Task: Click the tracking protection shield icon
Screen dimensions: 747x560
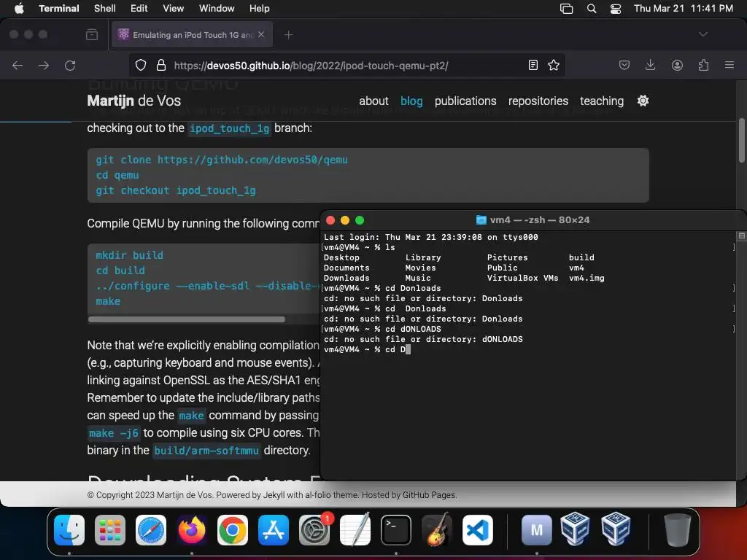Action: coord(141,65)
